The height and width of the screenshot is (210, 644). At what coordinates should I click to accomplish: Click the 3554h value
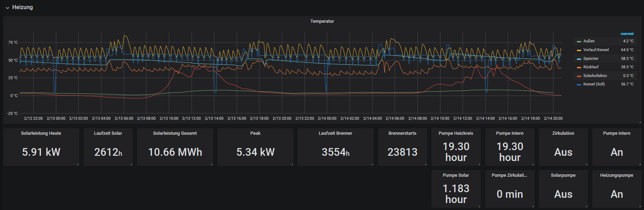coord(336,152)
